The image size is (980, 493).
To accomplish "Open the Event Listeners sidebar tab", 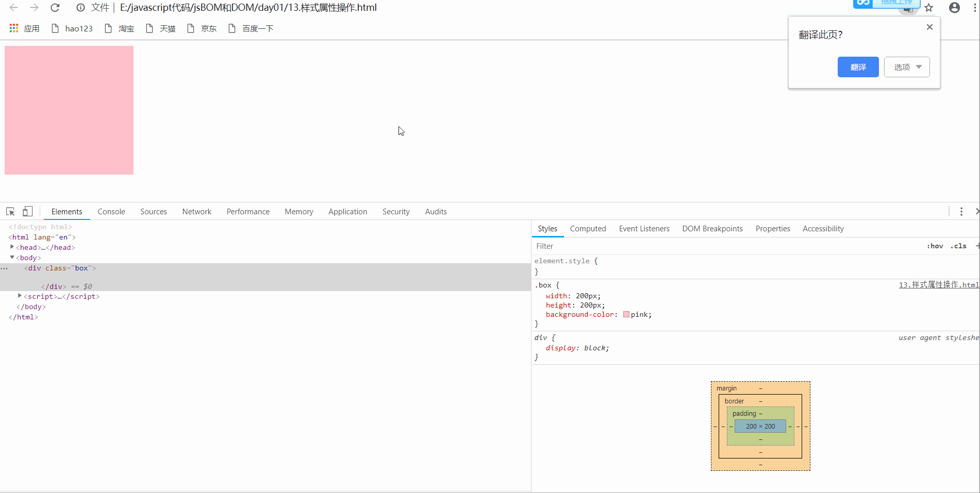I will (x=644, y=229).
